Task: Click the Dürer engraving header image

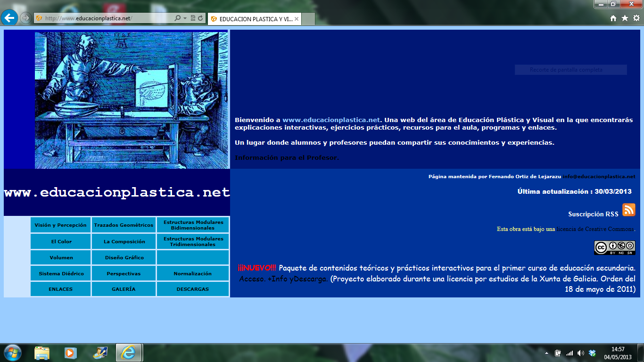Action: tap(131, 100)
